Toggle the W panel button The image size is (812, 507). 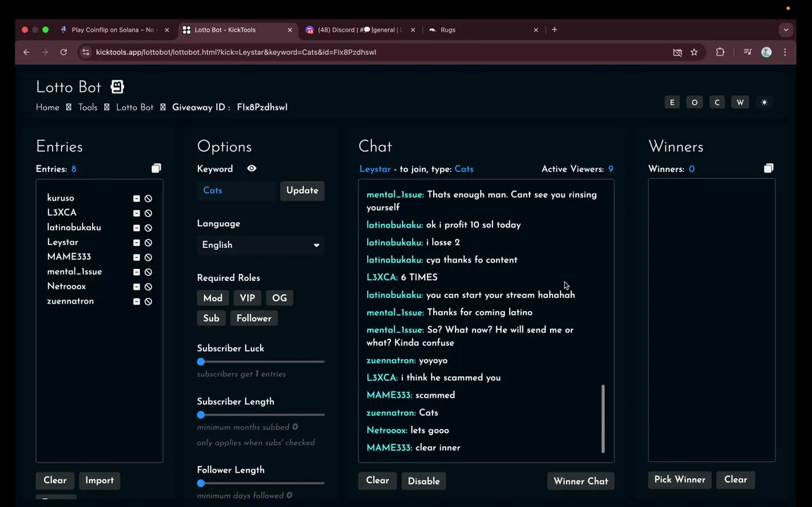[x=740, y=103]
